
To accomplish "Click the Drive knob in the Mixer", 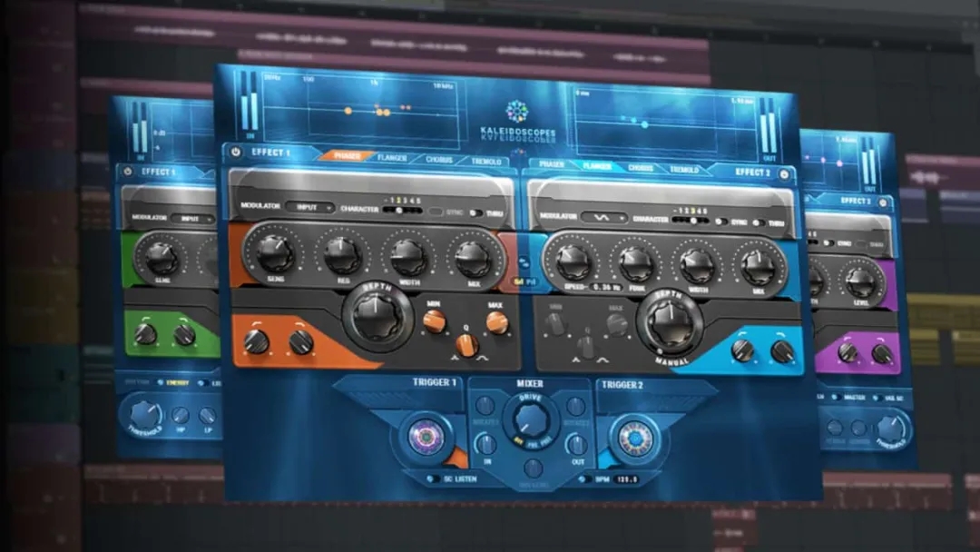I will click(x=531, y=419).
